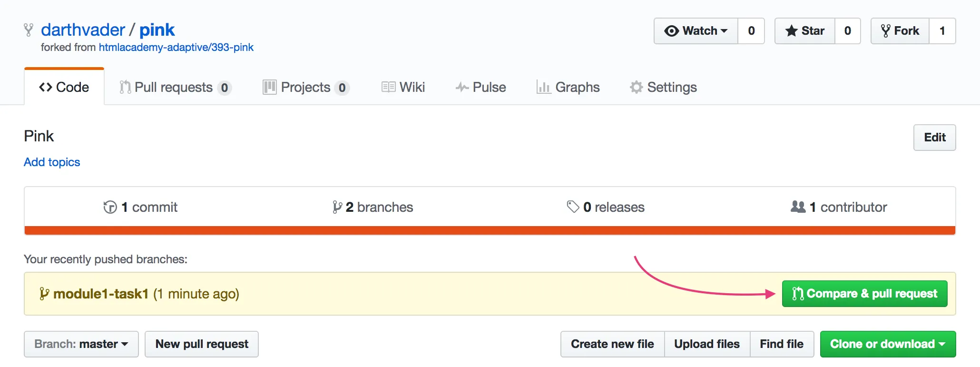Open the Watch dropdown button
This screenshot has width=980, height=367.
pyautogui.click(x=696, y=31)
